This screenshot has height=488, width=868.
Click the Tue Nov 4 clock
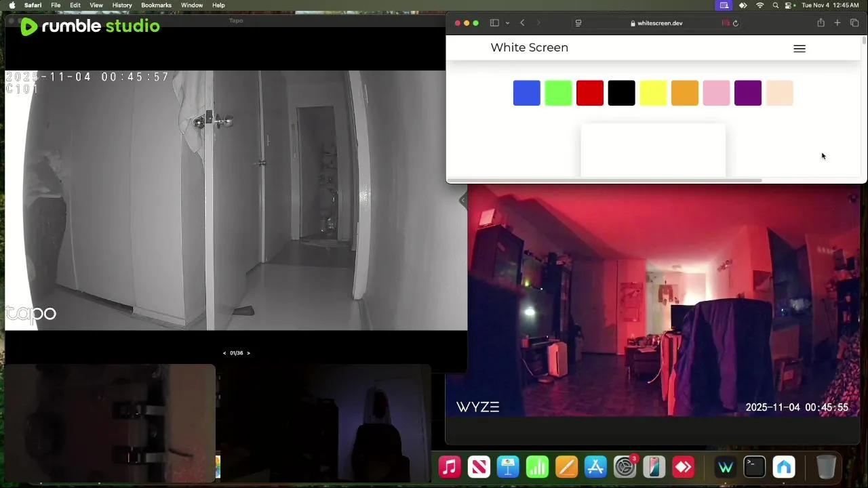830,5
